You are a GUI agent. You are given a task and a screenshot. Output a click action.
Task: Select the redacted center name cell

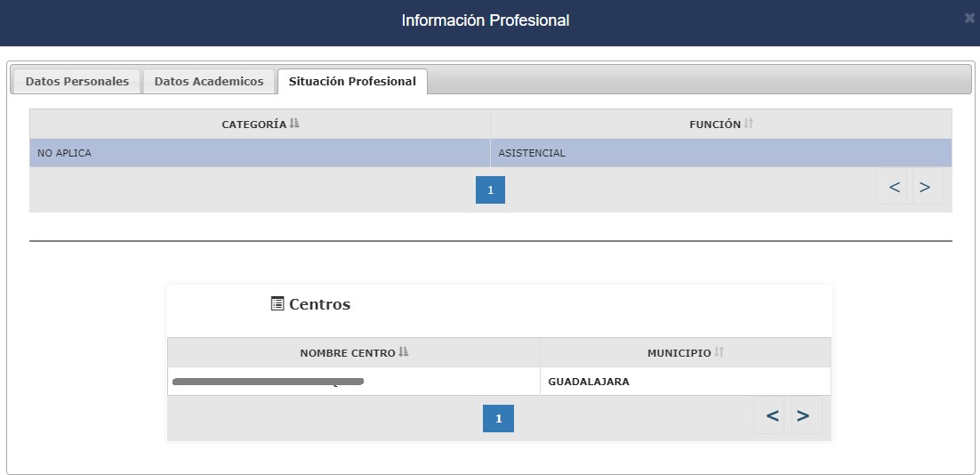click(x=353, y=382)
